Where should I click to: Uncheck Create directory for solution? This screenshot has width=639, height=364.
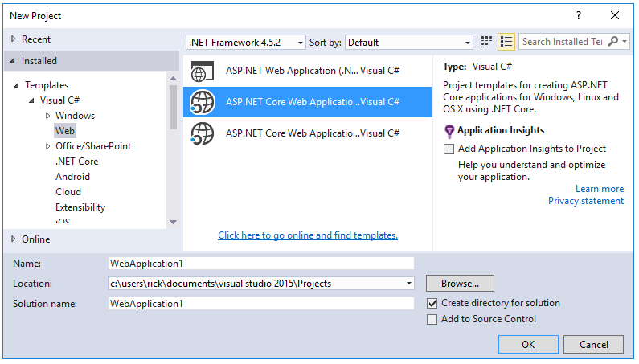[x=432, y=303]
